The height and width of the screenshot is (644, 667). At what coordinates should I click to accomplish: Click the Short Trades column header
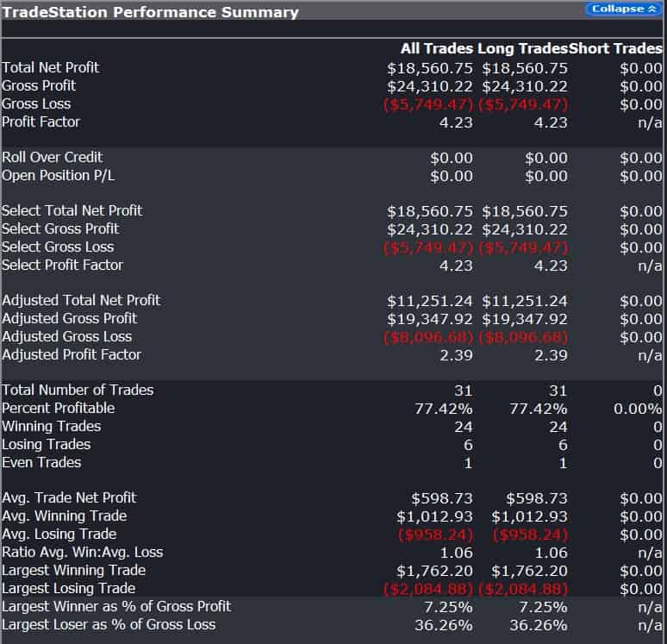tap(615, 48)
